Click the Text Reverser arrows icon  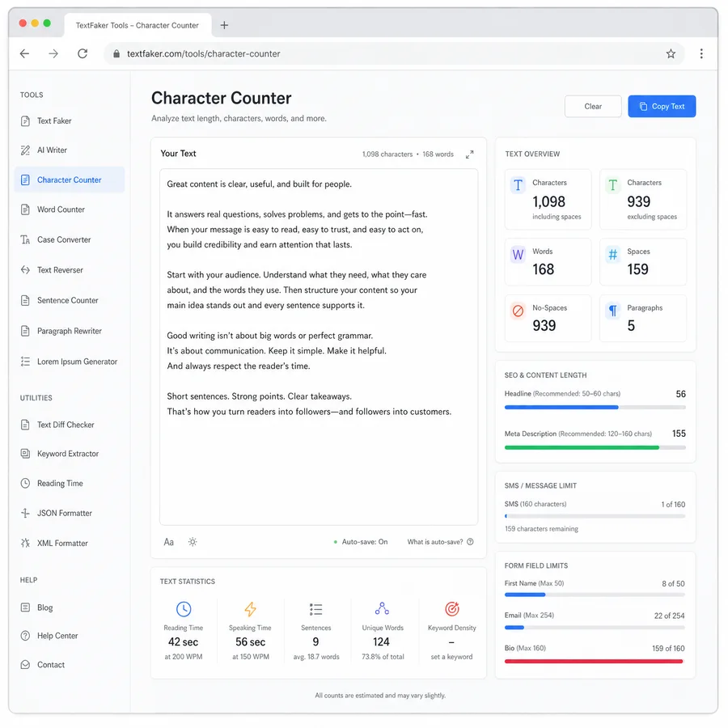(x=26, y=270)
